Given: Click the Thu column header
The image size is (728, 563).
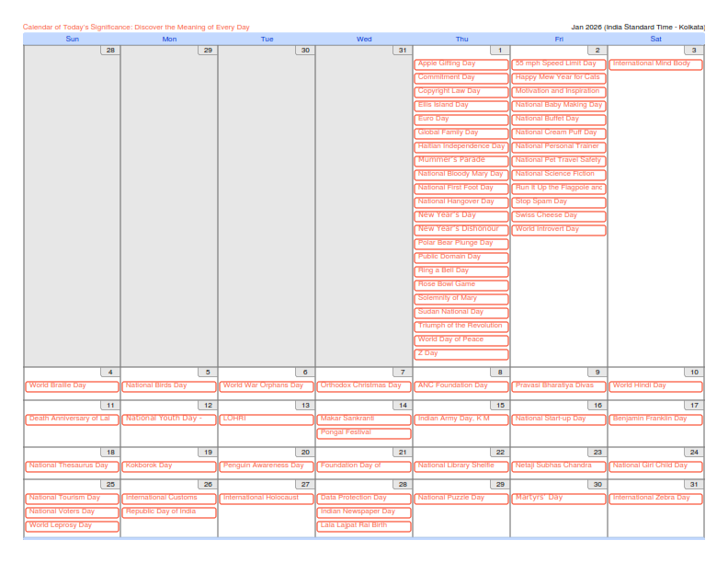Looking at the screenshot, I should pyautogui.click(x=461, y=39).
